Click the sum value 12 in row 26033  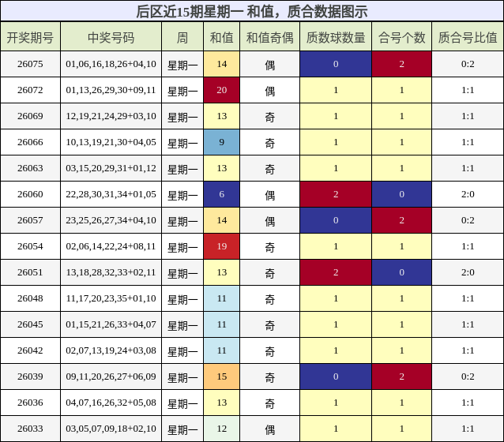click(221, 428)
